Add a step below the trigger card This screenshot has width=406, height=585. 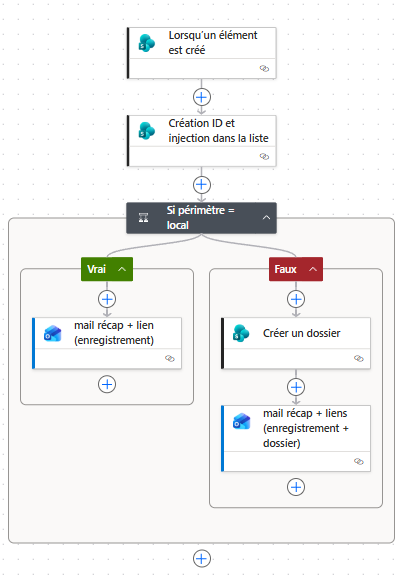click(202, 97)
